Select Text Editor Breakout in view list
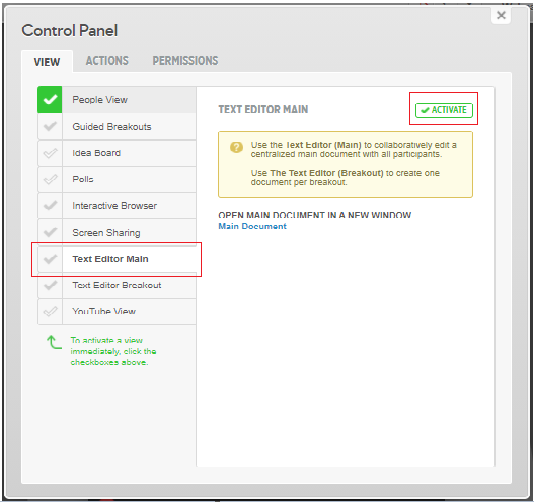This screenshot has width=534, height=502. pyautogui.click(x=129, y=285)
